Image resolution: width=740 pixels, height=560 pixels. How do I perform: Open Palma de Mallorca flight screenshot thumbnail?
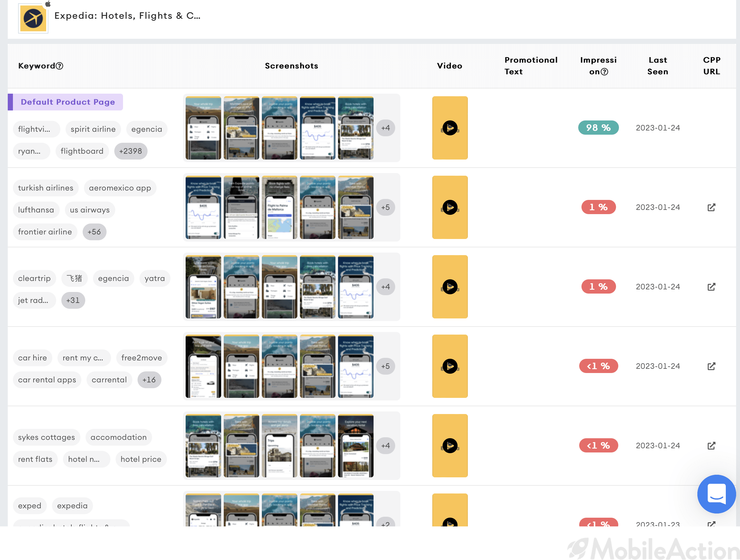(x=279, y=207)
